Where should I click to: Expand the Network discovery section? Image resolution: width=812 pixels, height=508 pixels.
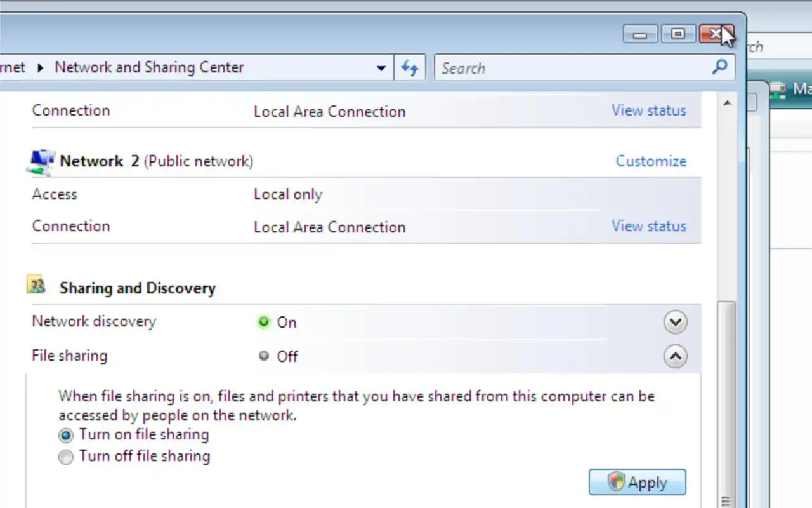coord(675,322)
